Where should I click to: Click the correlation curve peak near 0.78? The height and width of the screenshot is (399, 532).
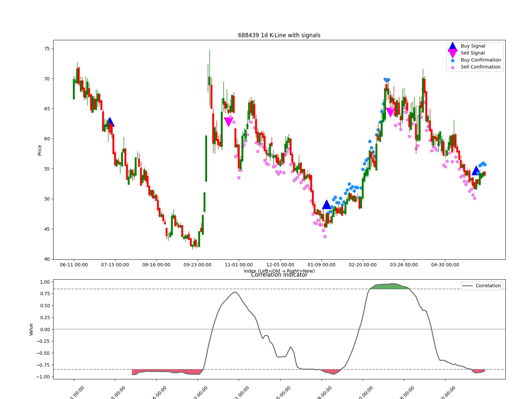pyautogui.click(x=235, y=292)
